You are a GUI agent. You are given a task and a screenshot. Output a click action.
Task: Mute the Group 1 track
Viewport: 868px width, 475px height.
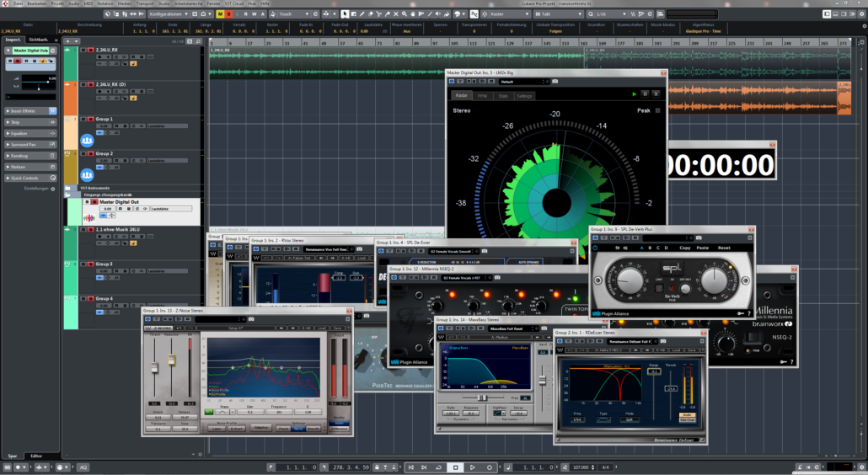pos(83,119)
